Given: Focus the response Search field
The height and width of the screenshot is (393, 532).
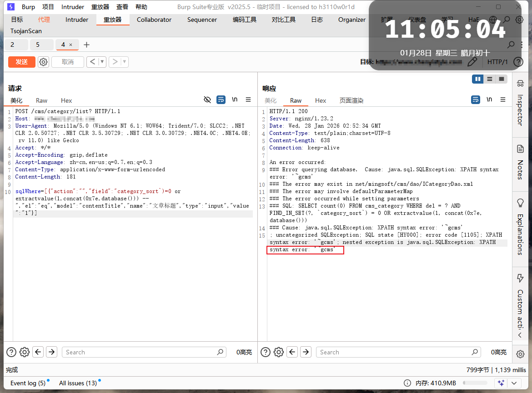Looking at the screenshot, I should (x=399, y=352).
